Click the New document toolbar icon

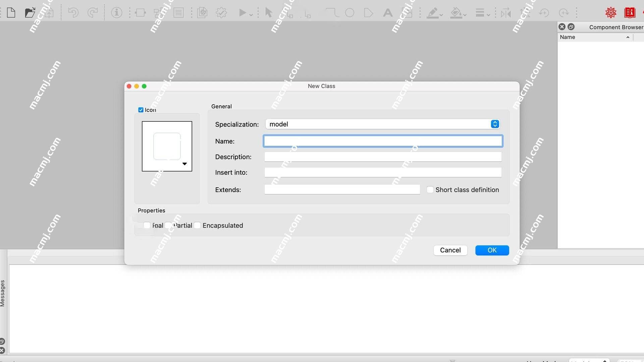pyautogui.click(x=11, y=13)
